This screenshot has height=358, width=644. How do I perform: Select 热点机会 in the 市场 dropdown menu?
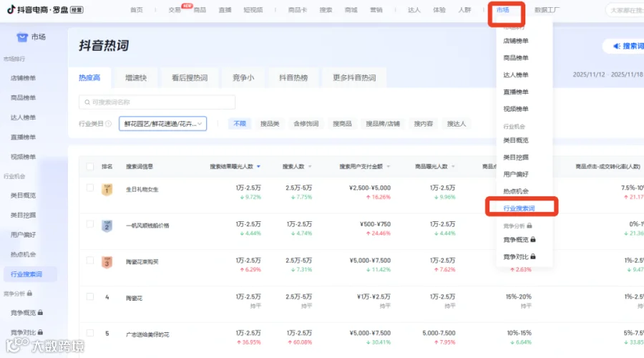click(516, 191)
